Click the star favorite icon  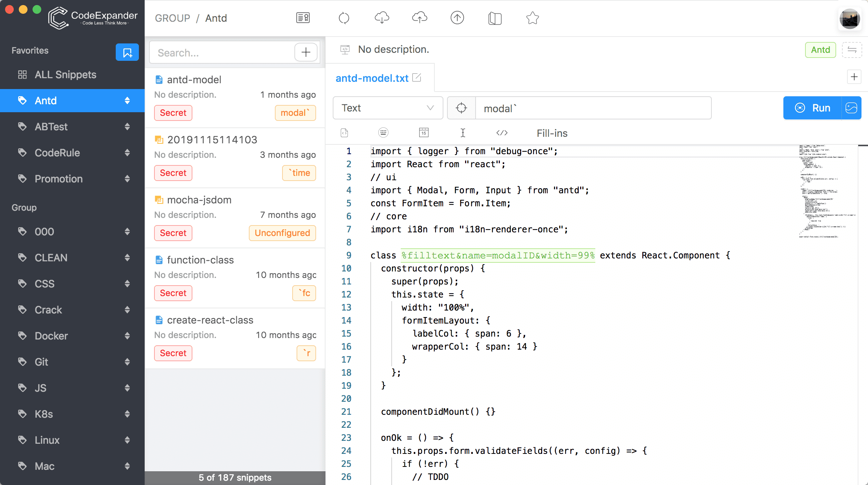532,18
